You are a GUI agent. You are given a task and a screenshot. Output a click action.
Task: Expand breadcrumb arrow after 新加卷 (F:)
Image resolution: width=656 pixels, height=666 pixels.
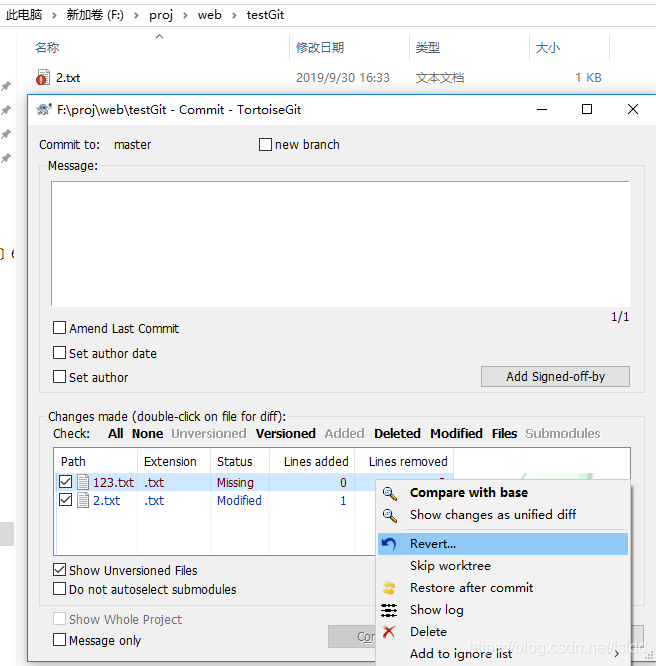click(x=136, y=16)
